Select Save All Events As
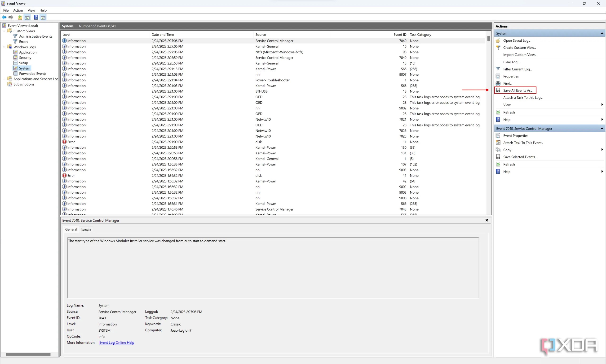Viewport: 606px width, 364px height. pos(518,90)
